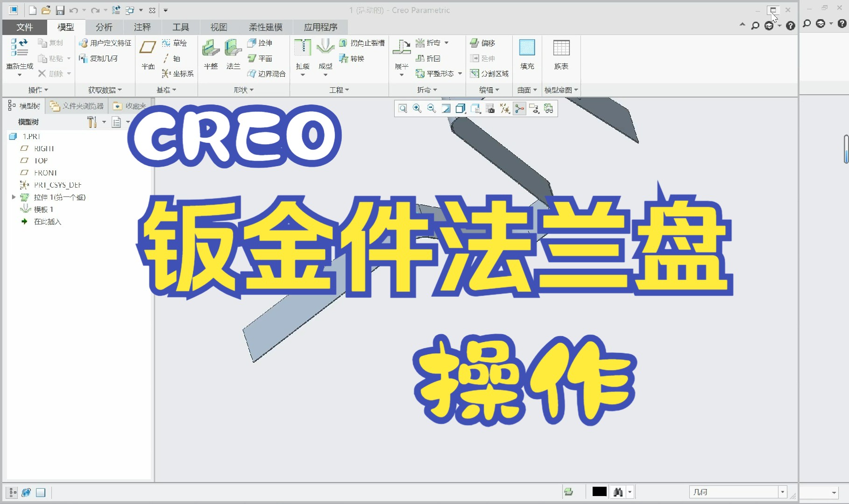Toggle the spin center display
The image size is (849, 504).
click(x=519, y=108)
